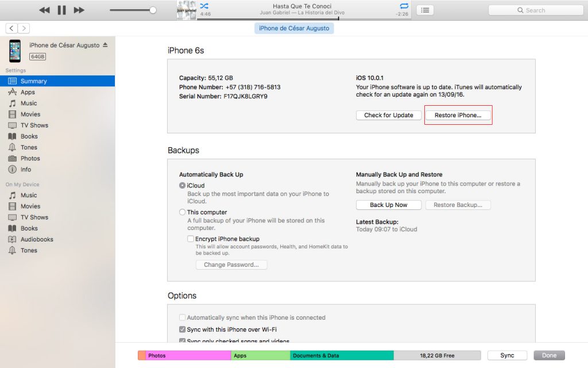Click the Phone Number line
This screenshot has height=368, width=588.
(230, 87)
